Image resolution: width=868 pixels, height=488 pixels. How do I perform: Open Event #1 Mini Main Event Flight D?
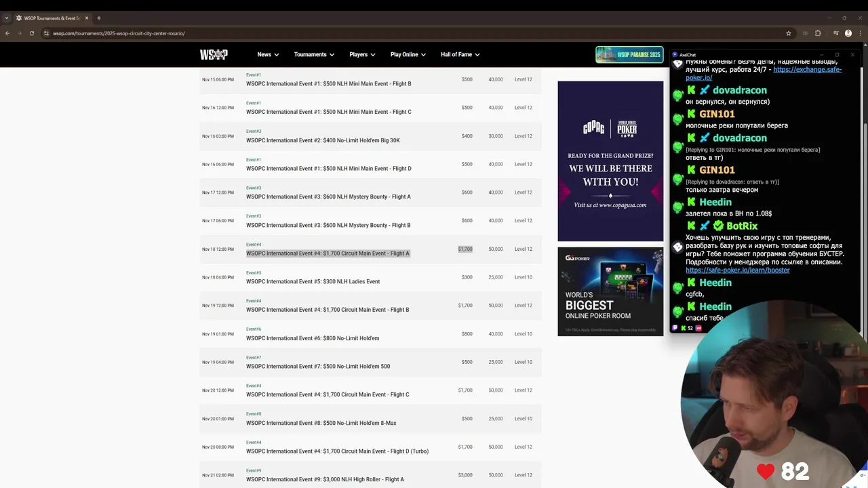tap(328, 168)
